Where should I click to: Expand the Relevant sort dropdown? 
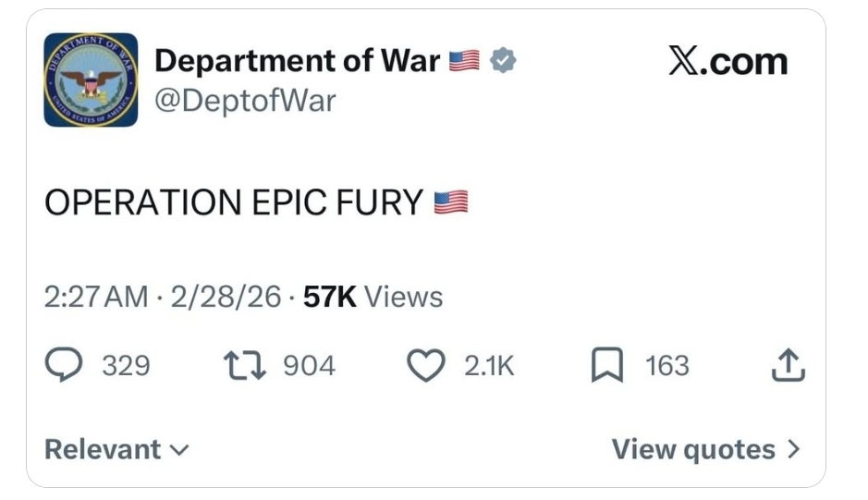coord(116,449)
